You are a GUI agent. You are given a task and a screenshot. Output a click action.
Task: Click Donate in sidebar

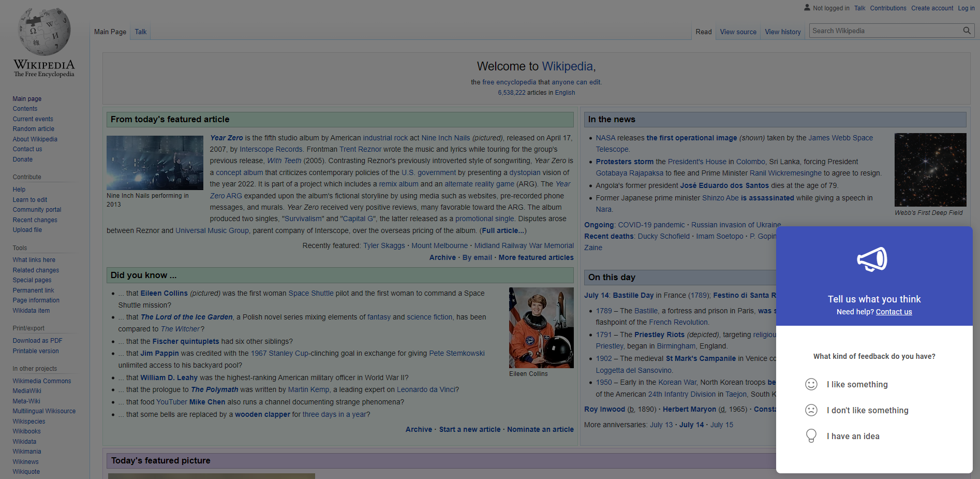tap(23, 159)
